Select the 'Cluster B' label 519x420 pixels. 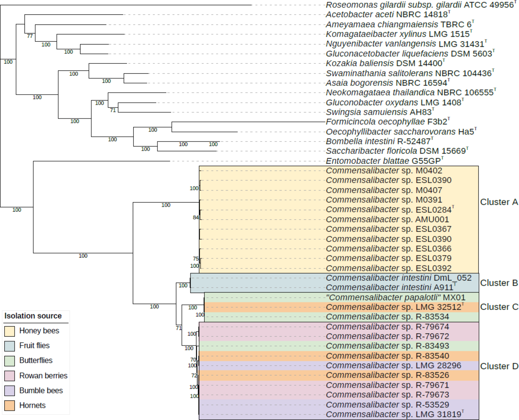(499, 283)
